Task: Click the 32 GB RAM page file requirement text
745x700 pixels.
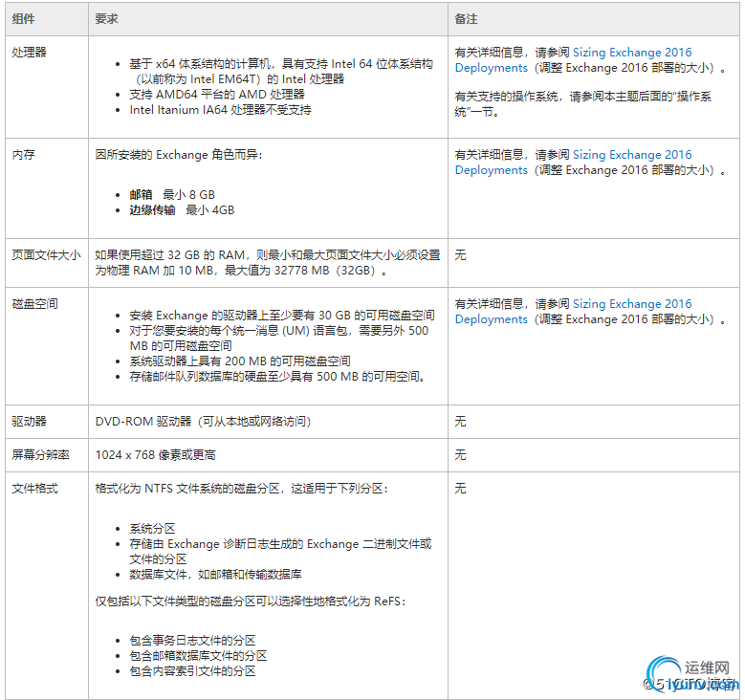Action: (268, 263)
